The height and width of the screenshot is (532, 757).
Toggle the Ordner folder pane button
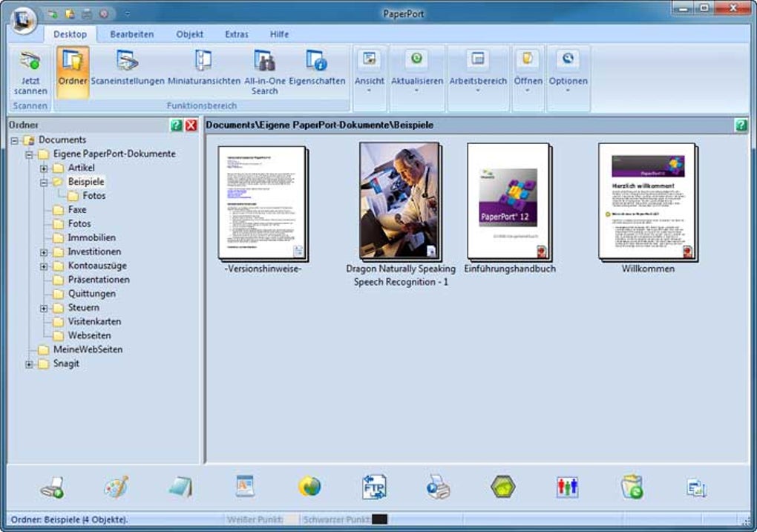coord(73,71)
